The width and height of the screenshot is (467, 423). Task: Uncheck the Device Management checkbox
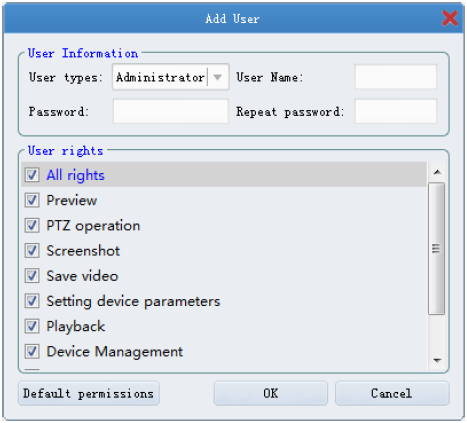pos(32,351)
